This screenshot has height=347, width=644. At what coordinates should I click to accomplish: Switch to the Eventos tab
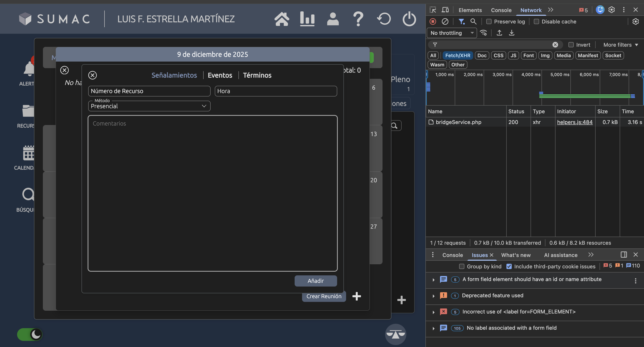(x=220, y=75)
